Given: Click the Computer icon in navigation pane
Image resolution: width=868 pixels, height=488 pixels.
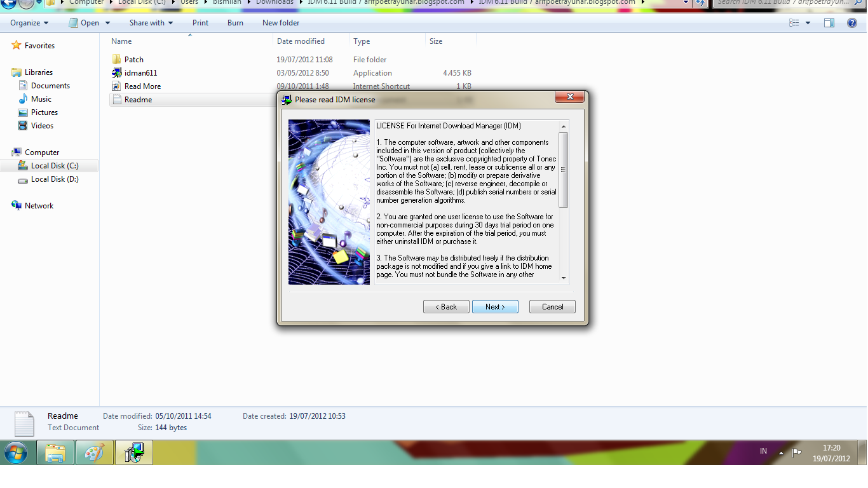Looking at the screenshot, I should click(x=17, y=152).
